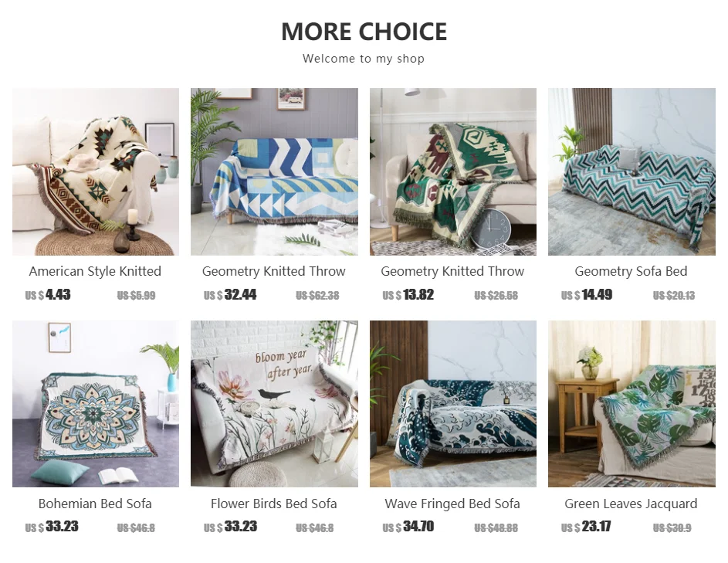The width and height of the screenshot is (728, 563).
Task: Click the American Style Knitted title
Action: click(x=95, y=271)
